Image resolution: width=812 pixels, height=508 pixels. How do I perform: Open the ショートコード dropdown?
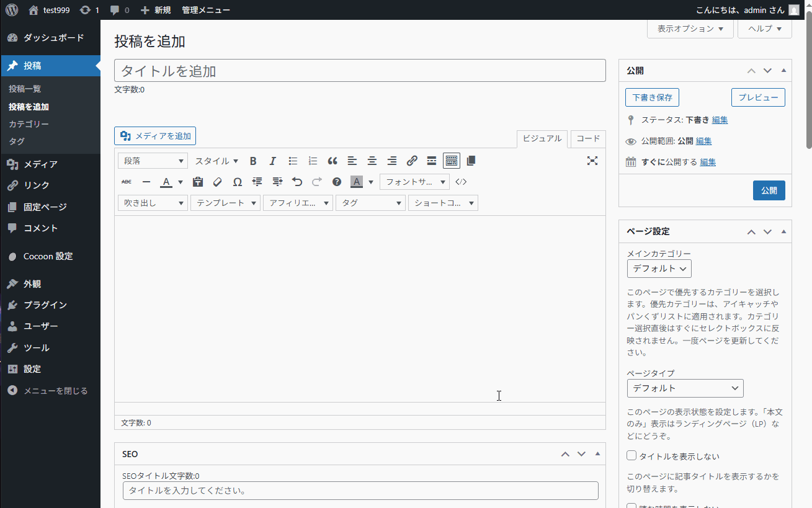[443, 203]
